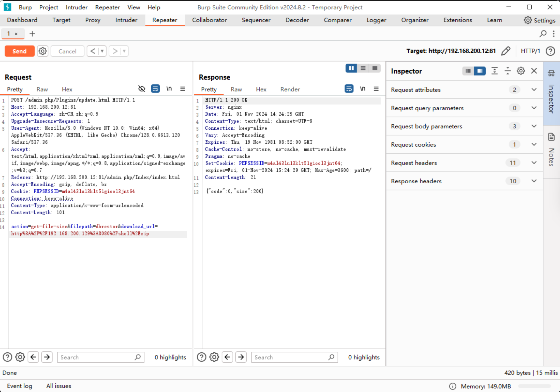Viewport: 560px width, 392px height.
Task: Open Response search settings gear
Action: click(x=214, y=357)
